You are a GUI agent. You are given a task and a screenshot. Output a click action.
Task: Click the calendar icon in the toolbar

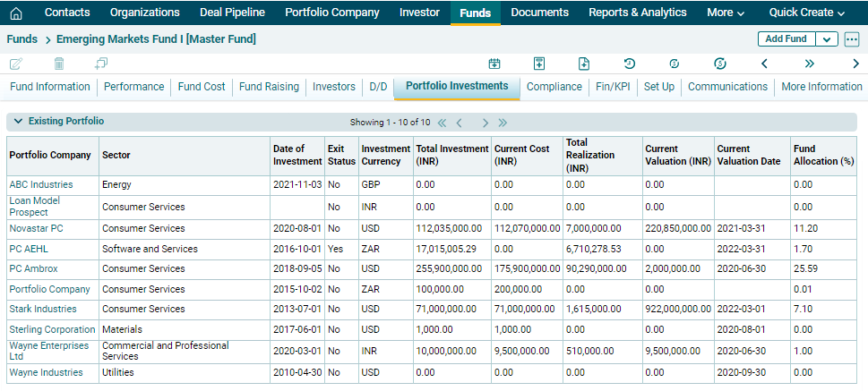494,64
